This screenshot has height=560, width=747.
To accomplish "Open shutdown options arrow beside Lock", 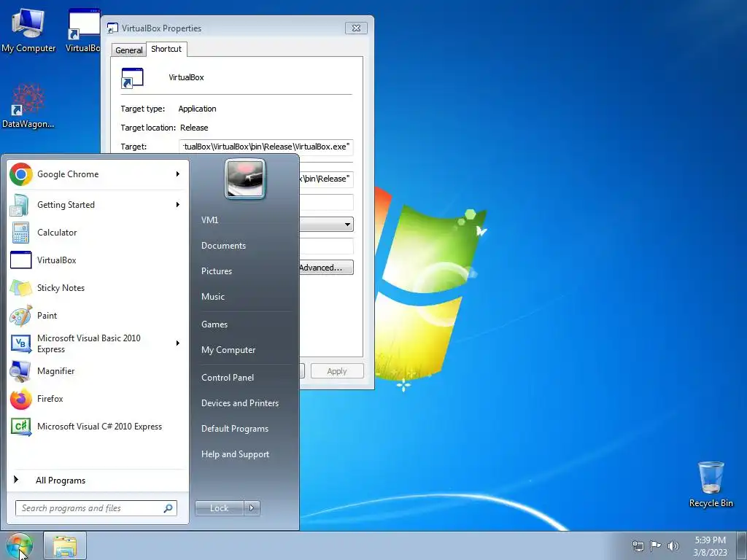I will coord(252,508).
